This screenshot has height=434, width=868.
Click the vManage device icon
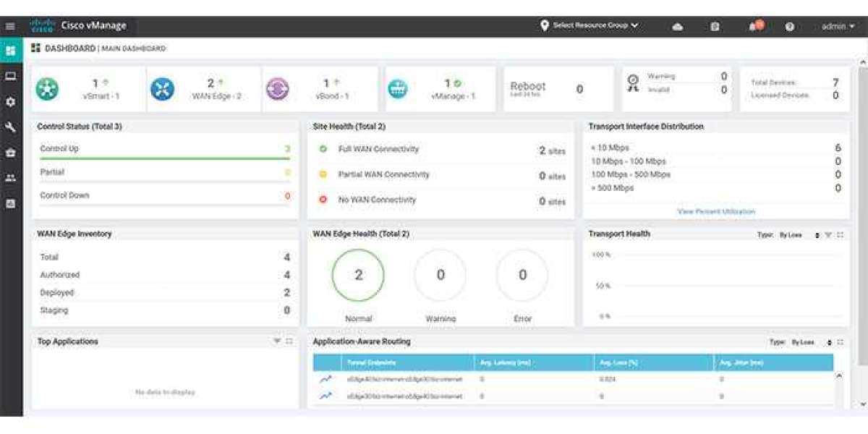pyautogui.click(x=398, y=89)
